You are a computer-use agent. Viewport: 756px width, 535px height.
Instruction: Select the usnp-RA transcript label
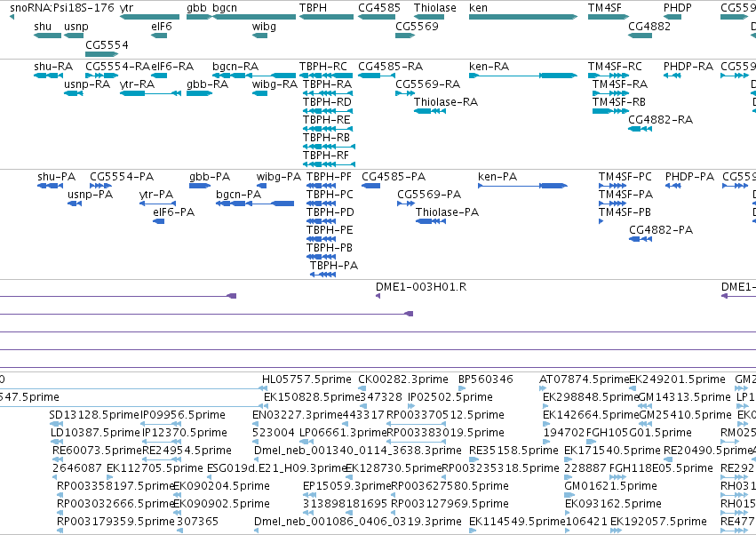tap(87, 84)
